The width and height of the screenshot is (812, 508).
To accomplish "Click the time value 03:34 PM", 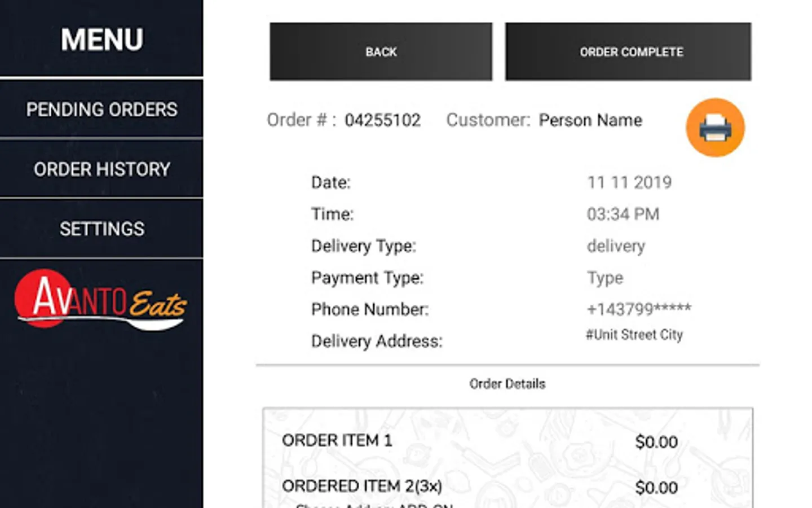I will coord(623,214).
